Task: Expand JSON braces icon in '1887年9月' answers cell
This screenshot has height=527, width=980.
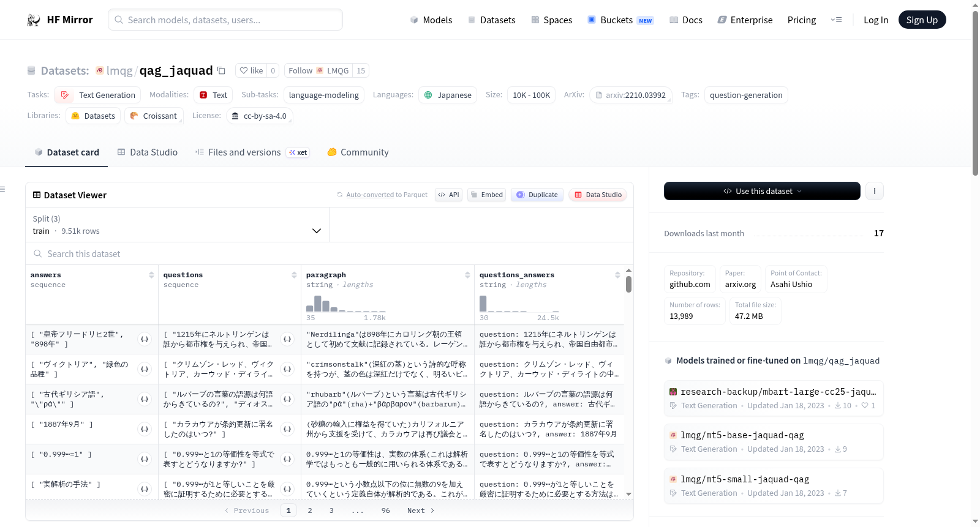Action: click(145, 429)
